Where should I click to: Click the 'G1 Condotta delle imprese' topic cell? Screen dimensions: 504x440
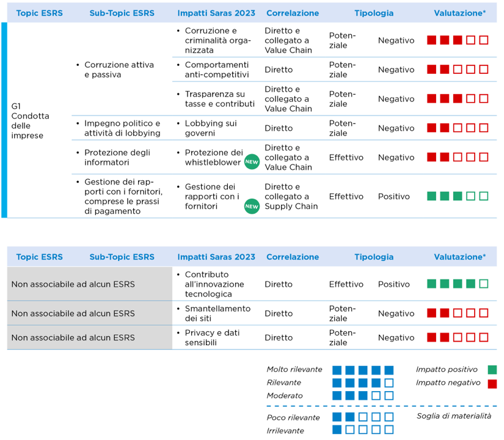(30, 120)
